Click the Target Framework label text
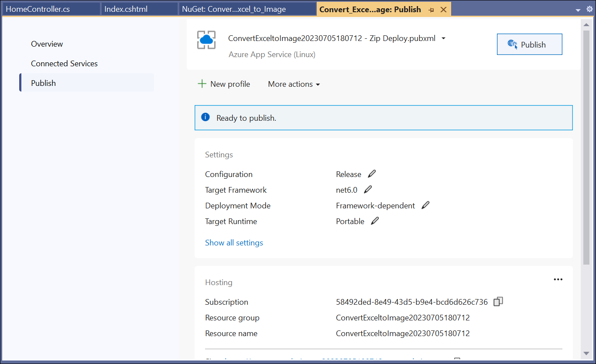596x364 pixels. click(x=236, y=190)
